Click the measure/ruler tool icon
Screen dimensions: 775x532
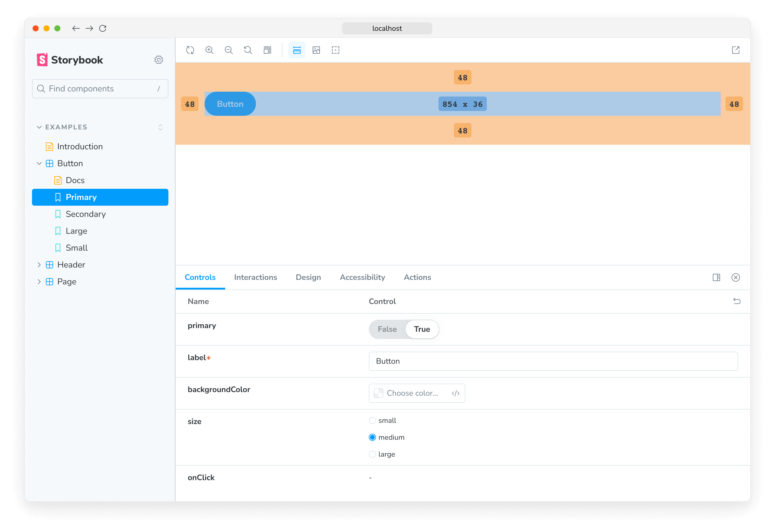(297, 50)
